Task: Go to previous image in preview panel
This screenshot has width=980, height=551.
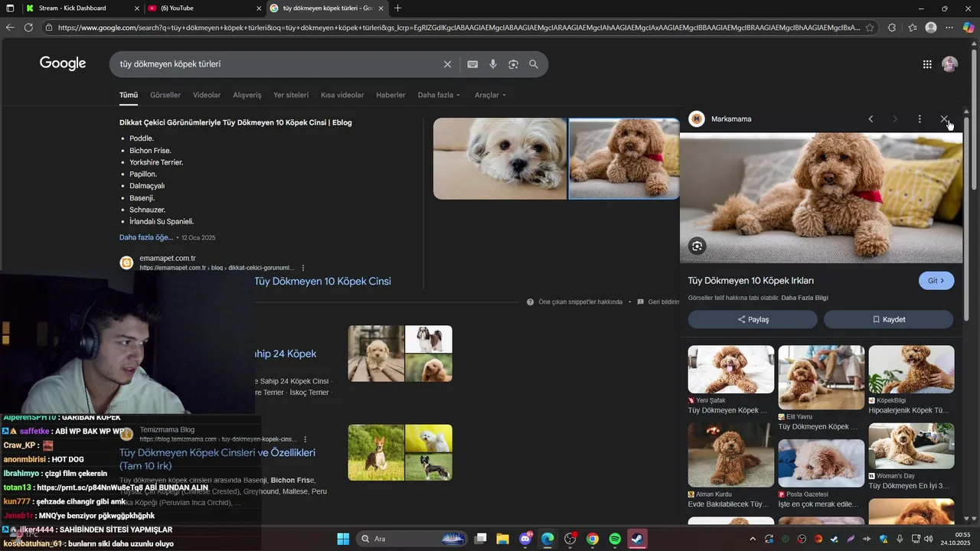Action: 871,119
